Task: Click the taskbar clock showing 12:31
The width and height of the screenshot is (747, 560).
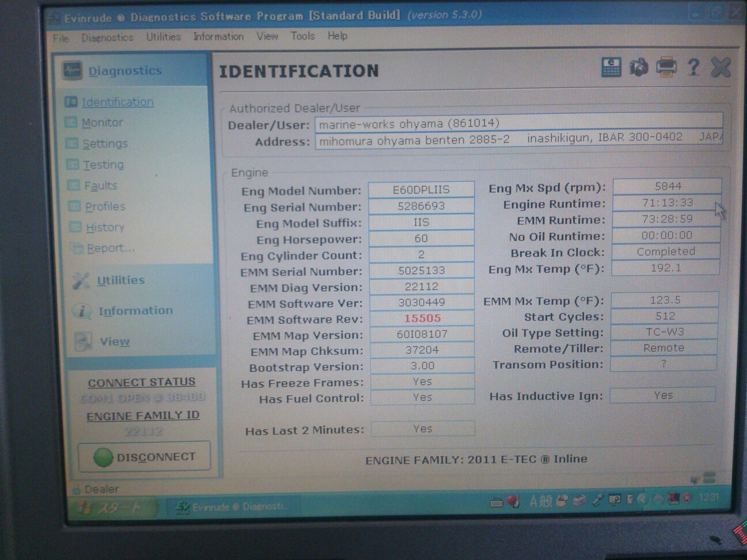Action: [708, 497]
